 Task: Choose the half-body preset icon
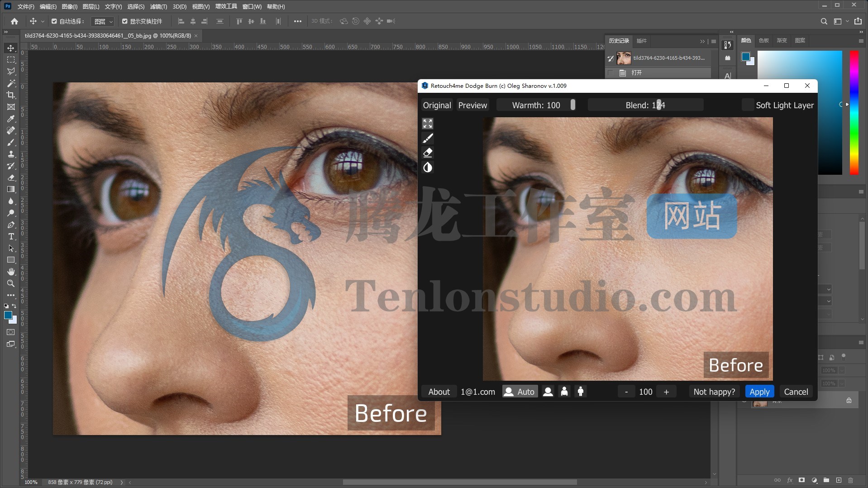564,392
